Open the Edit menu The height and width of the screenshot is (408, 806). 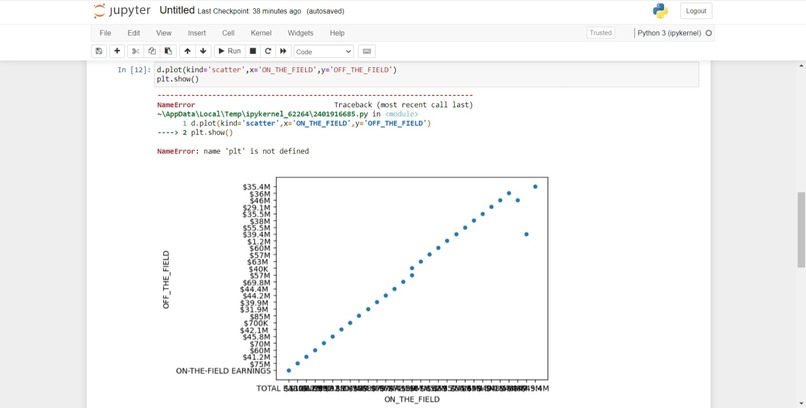tap(134, 33)
